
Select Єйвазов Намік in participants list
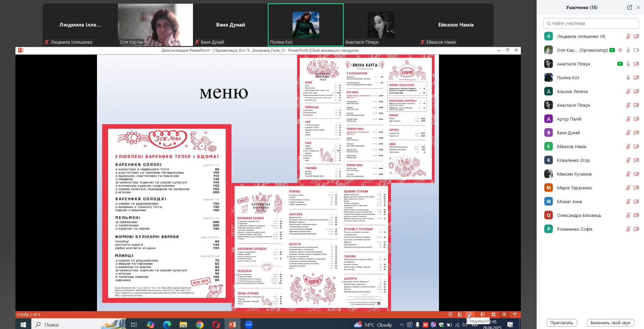tap(591, 146)
